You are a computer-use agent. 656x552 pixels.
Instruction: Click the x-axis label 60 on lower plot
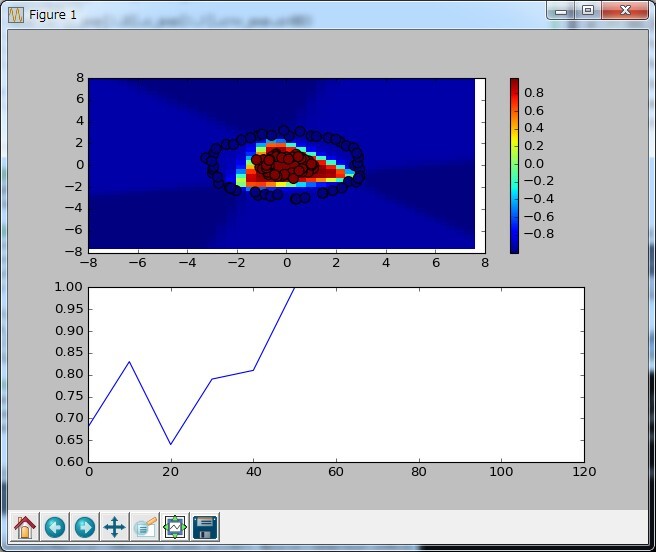click(336, 472)
